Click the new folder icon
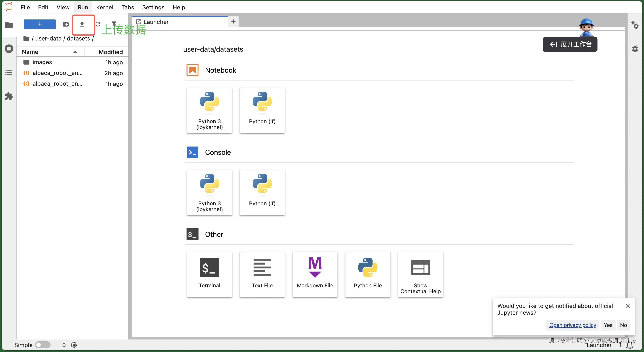This screenshot has width=644, height=352. tap(66, 24)
